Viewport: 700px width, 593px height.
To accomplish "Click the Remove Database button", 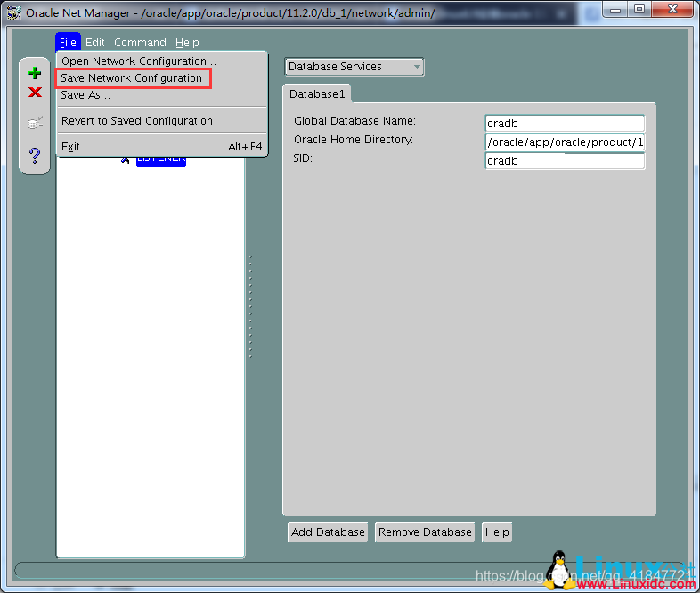I will (x=425, y=532).
